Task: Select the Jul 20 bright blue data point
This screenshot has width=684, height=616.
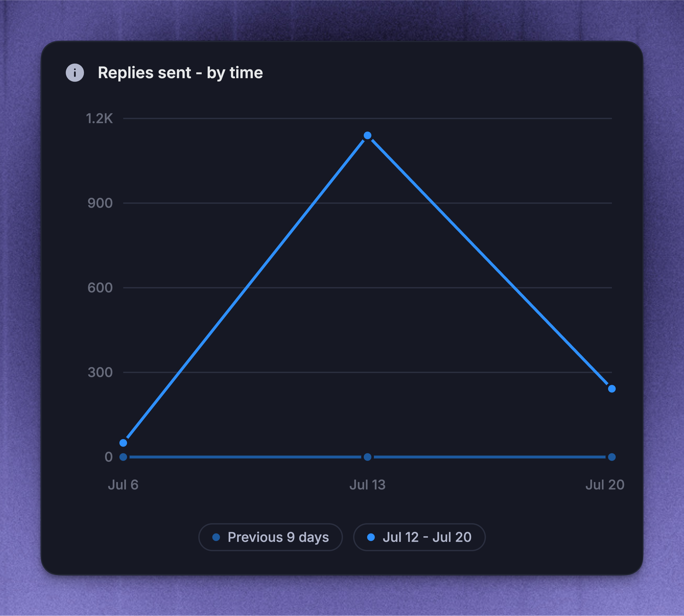Action: [x=612, y=389]
